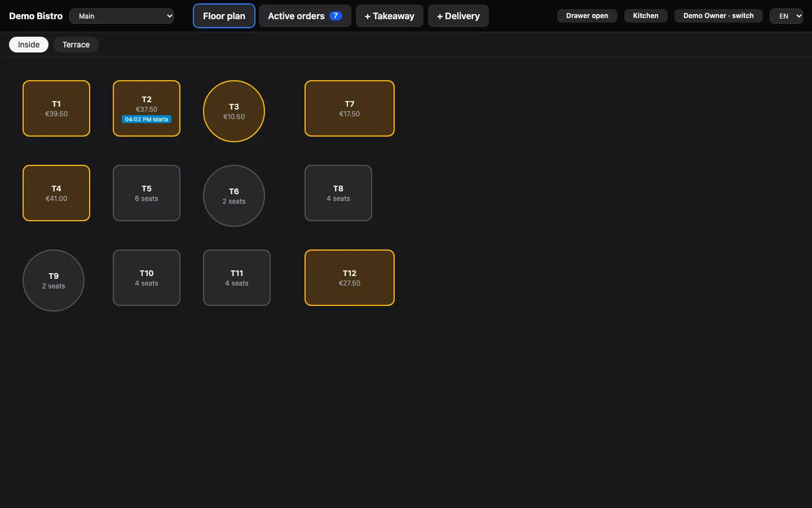The width and height of the screenshot is (812, 508).
Task: Open table T1 with €39.50
Action: pyautogui.click(x=56, y=108)
